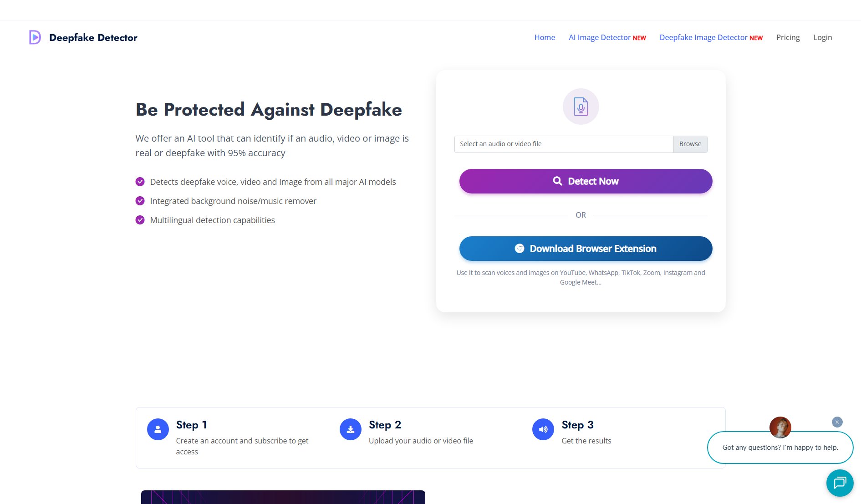Click the audio or video file field
Viewport: 861px width, 504px height.
click(564, 144)
